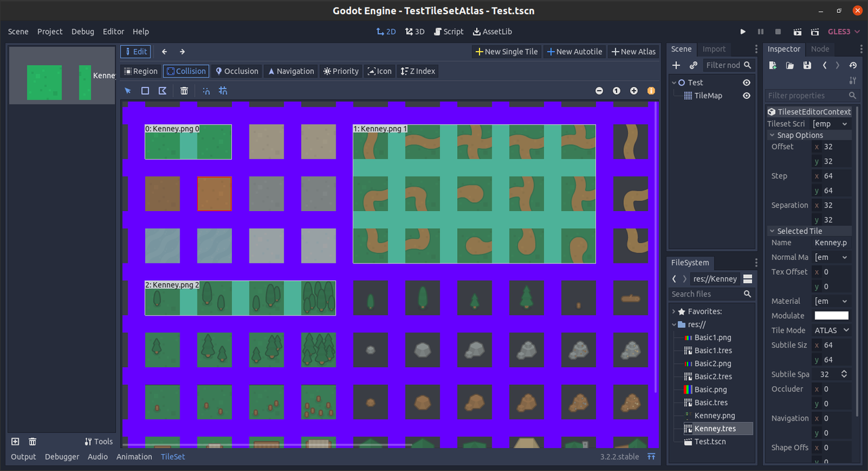Image resolution: width=868 pixels, height=471 pixels.
Task: Open Tile Mode ATLAS dropdown
Action: [x=831, y=331]
